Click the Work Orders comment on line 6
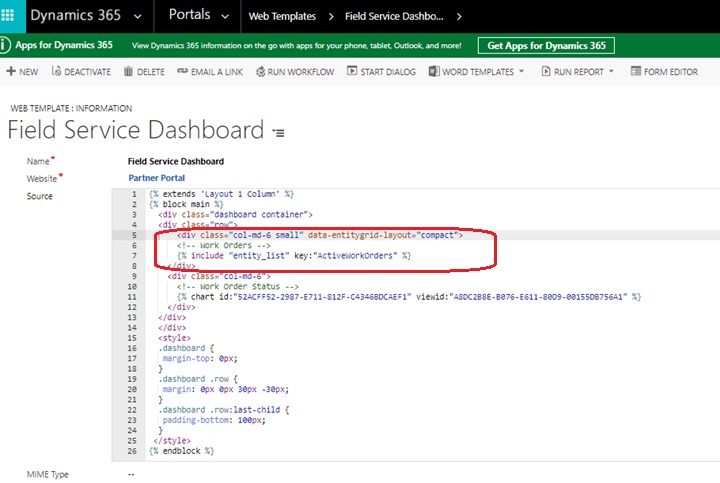This screenshot has height=483, width=720. click(224, 245)
